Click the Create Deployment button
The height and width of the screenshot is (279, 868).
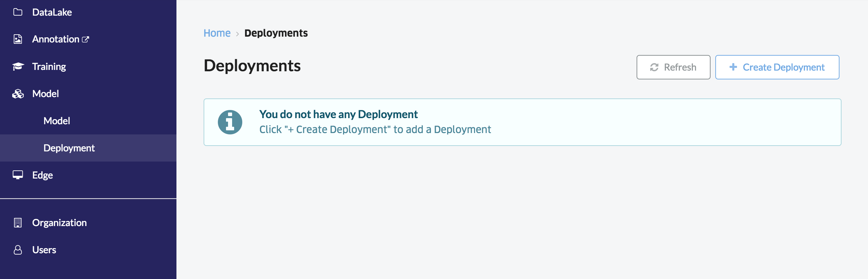pyautogui.click(x=777, y=67)
